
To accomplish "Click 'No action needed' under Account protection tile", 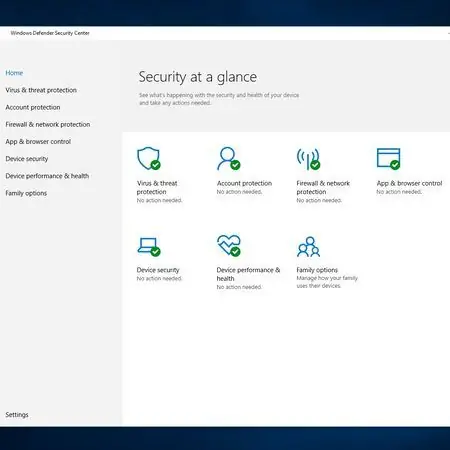I will coord(239,192).
